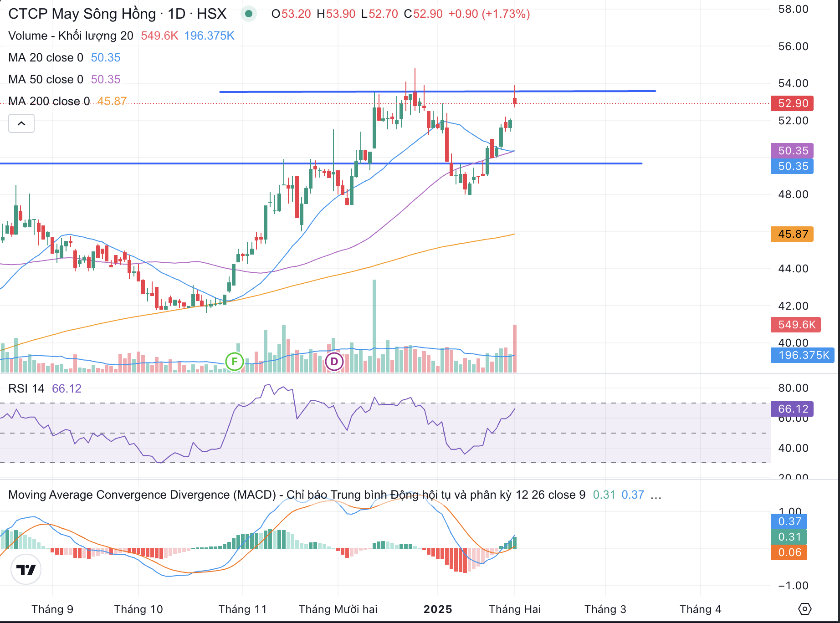Click the 44.00 price scale label
Screen dimensions: 840x623
coord(793,269)
